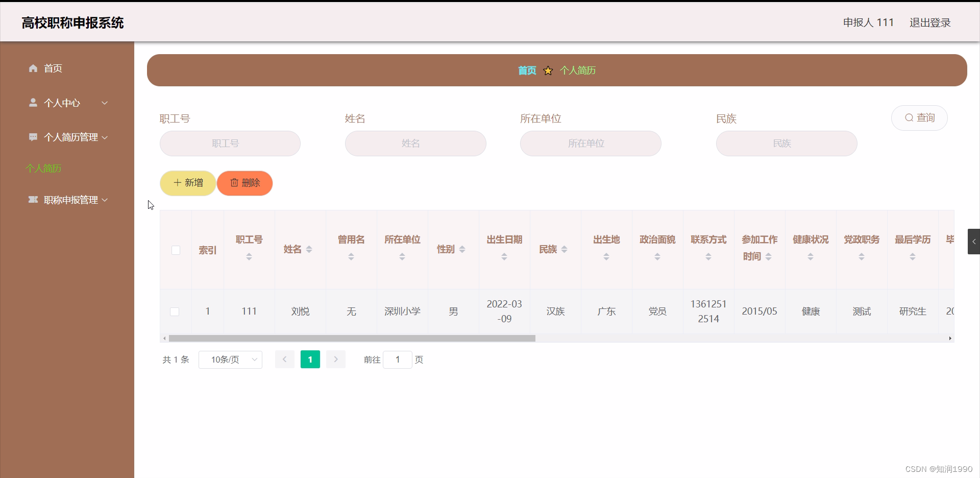
Task: Click the 退出登录 logout link
Action: click(x=930, y=22)
